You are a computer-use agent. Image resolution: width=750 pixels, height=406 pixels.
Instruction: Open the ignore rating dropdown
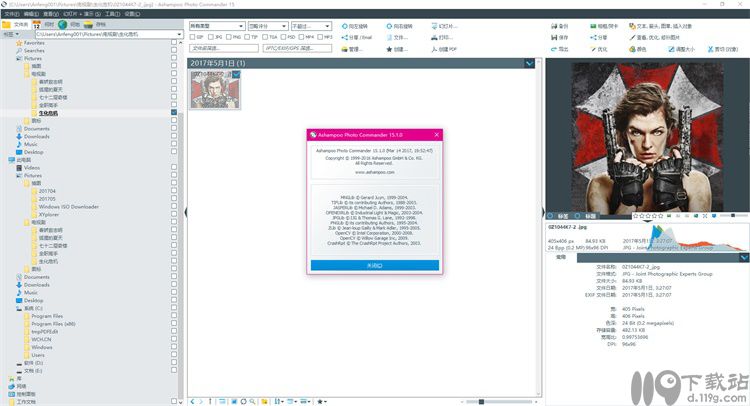[268, 26]
